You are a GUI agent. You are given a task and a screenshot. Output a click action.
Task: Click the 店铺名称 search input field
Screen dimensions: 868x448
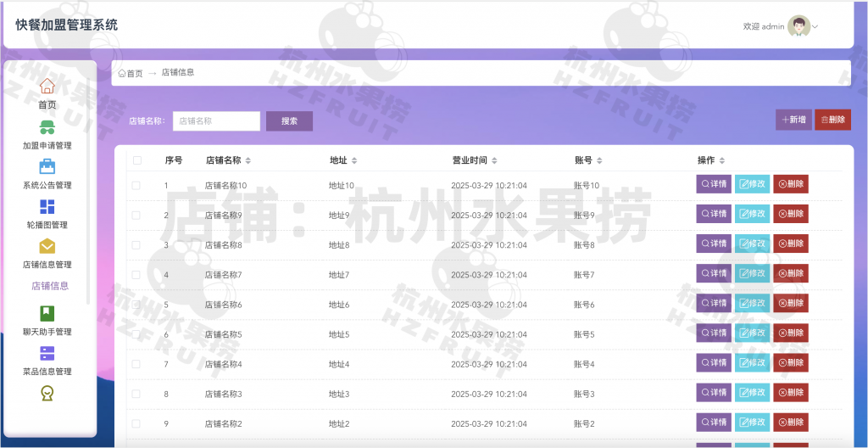click(216, 120)
